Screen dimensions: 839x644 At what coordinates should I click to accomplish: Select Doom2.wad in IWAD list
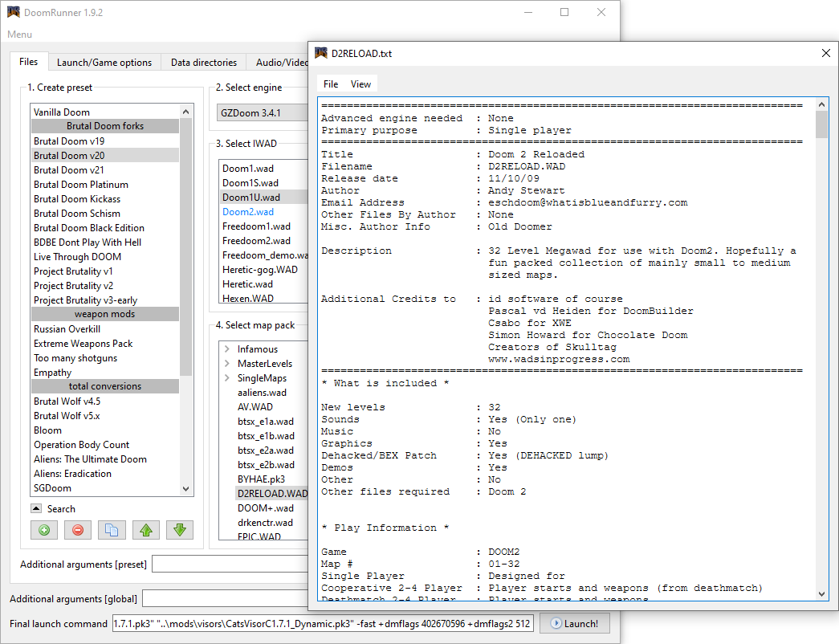click(x=263, y=211)
